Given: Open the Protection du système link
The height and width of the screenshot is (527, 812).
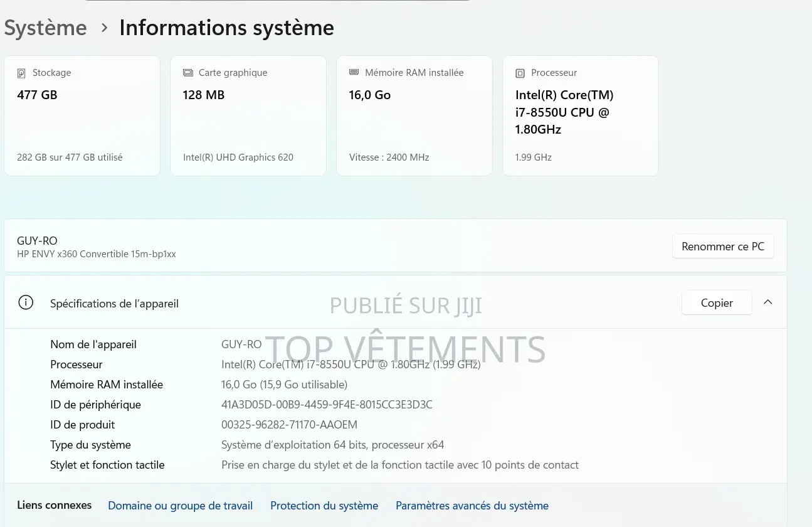Looking at the screenshot, I should [324, 506].
